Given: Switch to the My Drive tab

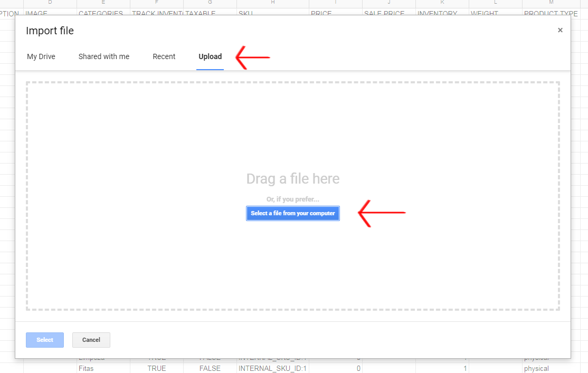Looking at the screenshot, I should pyautogui.click(x=41, y=56).
